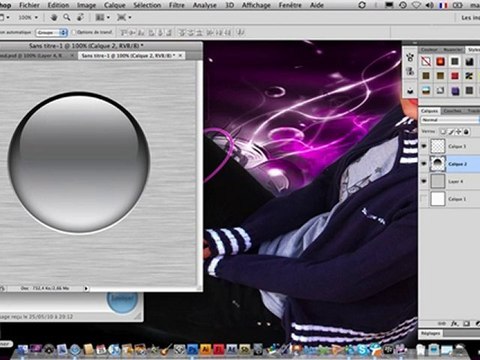The height and width of the screenshot is (360, 480).
Task: Apply the red style swatch
Action: [x=455, y=76]
